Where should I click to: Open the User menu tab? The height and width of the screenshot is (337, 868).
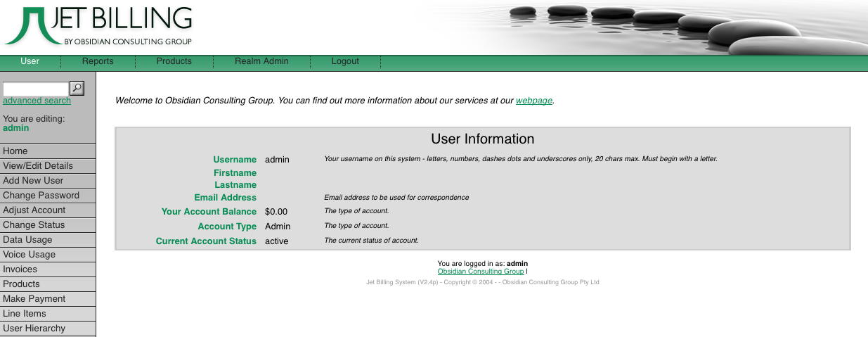[x=30, y=61]
